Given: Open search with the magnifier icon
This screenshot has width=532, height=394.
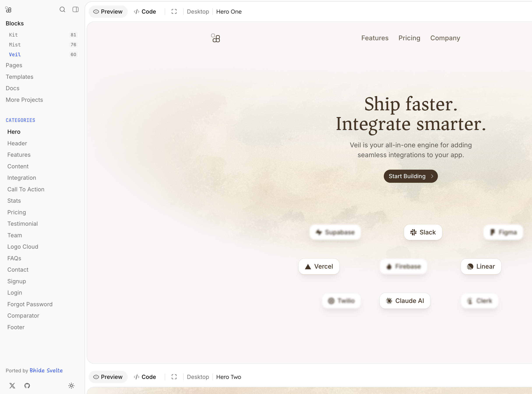Looking at the screenshot, I should (62, 10).
